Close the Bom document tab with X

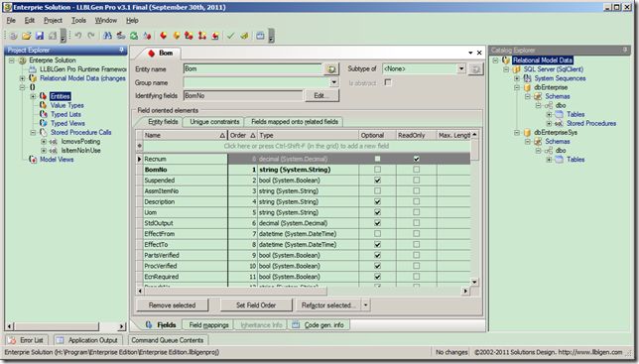(x=479, y=53)
